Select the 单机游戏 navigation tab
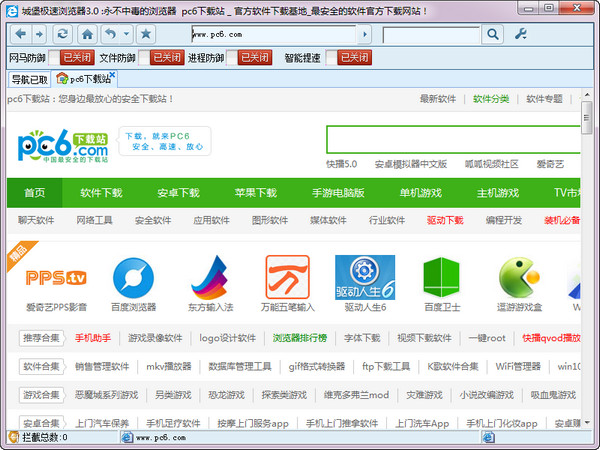The height and width of the screenshot is (450, 600). pos(421,193)
